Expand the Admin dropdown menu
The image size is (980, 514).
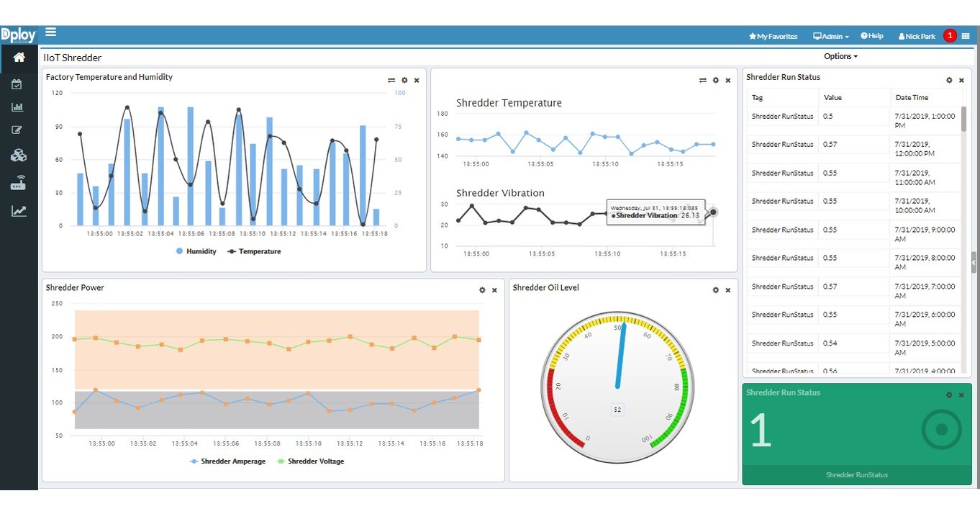coord(830,35)
